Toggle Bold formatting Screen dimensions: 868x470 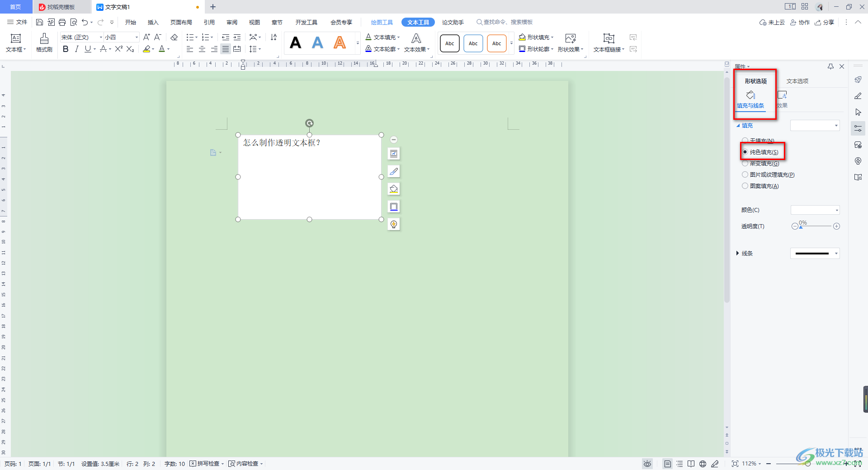coord(66,49)
